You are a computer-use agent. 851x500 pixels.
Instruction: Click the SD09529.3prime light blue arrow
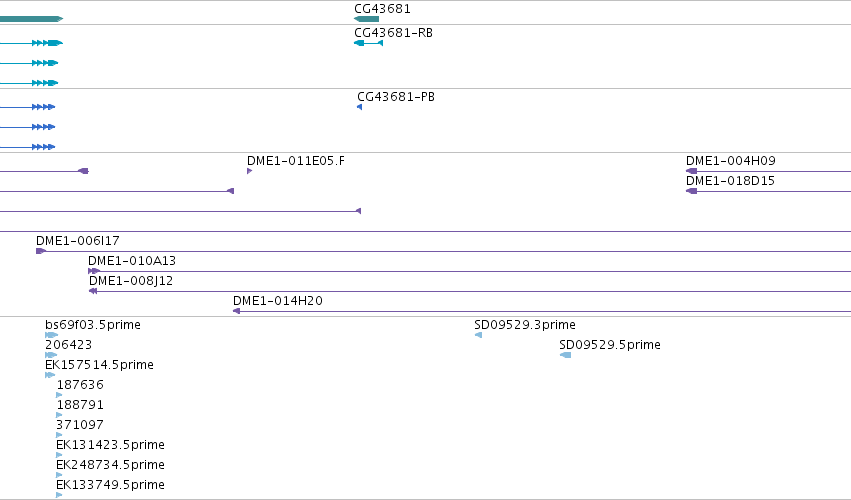pos(478,335)
